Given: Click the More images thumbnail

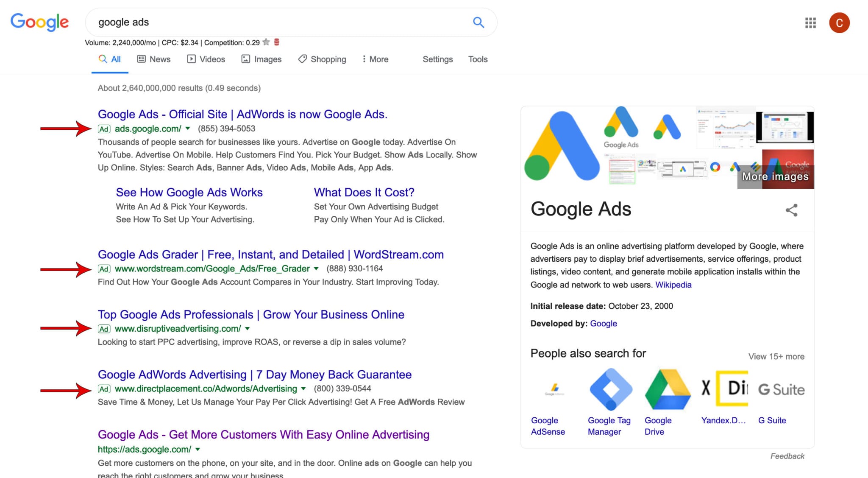Looking at the screenshot, I should (x=775, y=176).
